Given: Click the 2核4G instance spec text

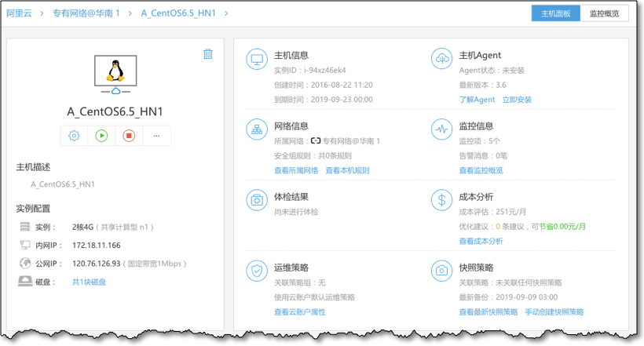Looking at the screenshot, I should 83,227.
